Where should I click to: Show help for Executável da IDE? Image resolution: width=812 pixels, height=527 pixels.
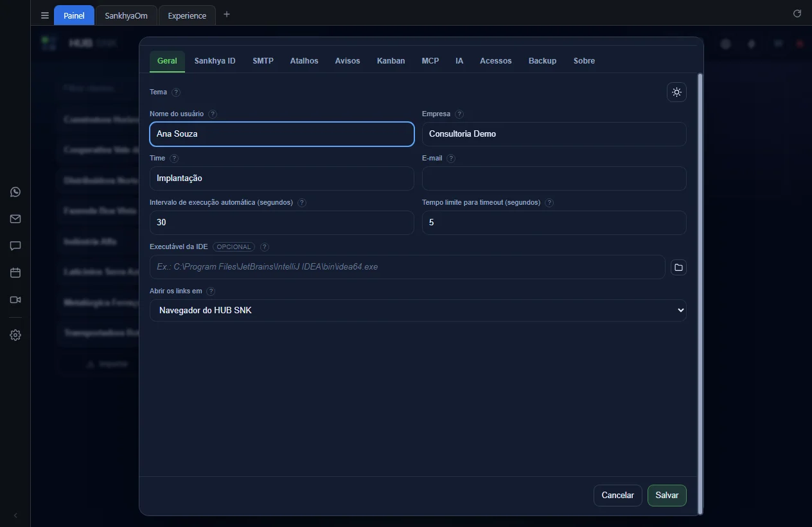coord(265,247)
